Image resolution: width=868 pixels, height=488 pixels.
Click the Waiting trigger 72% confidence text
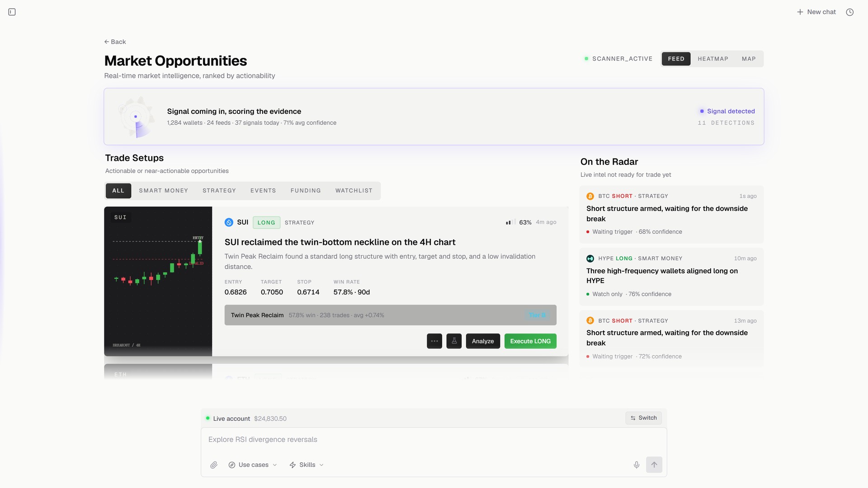pos(634,357)
